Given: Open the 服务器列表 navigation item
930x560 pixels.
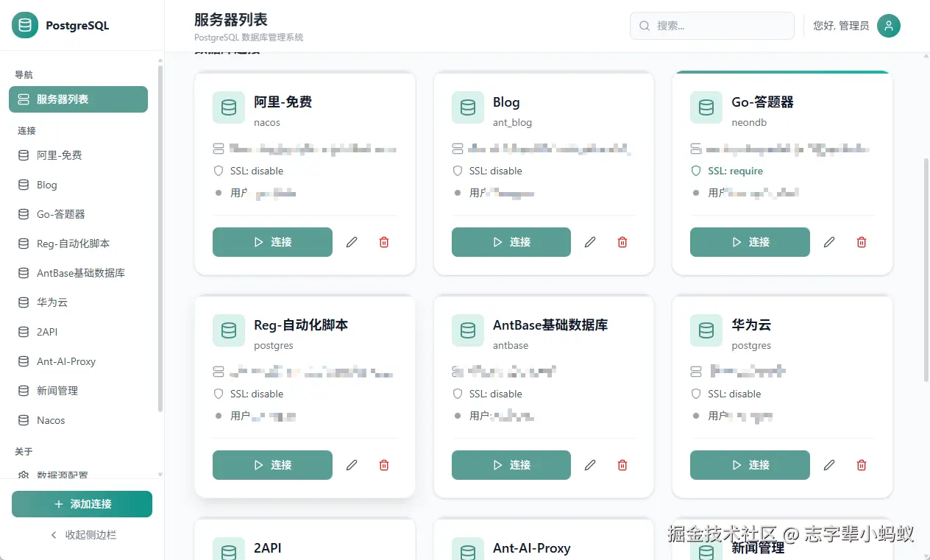Looking at the screenshot, I should click(78, 99).
